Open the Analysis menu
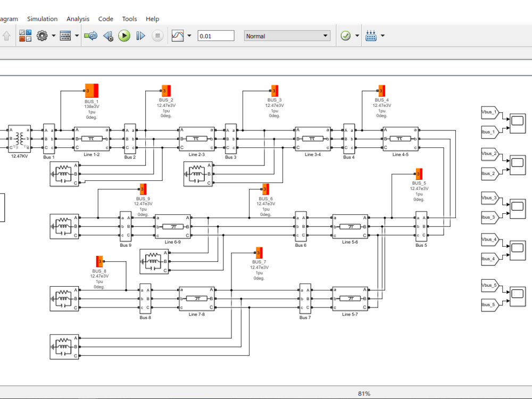The width and height of the screenshot is (532, 399). (x=78, y=19)
